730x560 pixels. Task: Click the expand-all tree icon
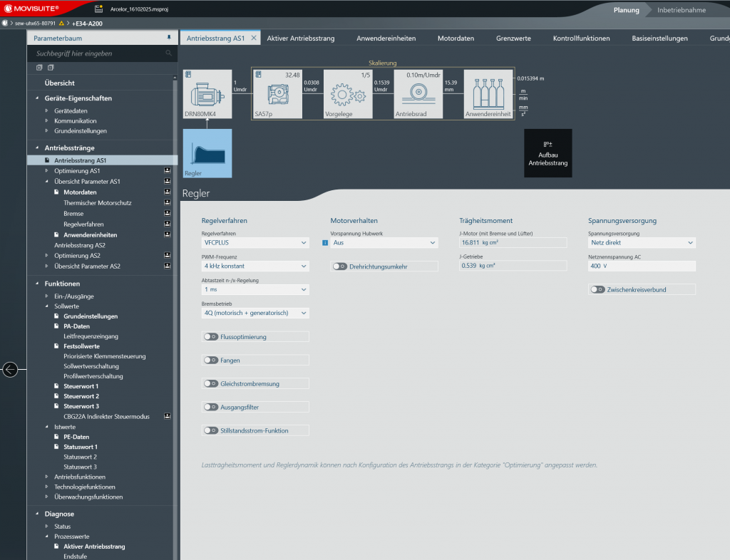(40, 68)
